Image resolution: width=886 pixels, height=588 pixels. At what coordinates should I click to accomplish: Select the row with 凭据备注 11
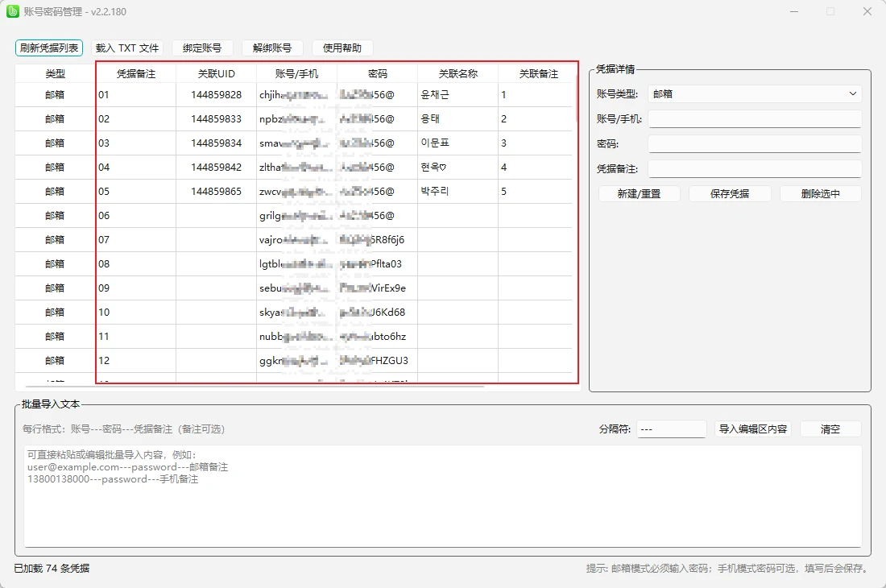pyautogui.click(x=294, y=337)
